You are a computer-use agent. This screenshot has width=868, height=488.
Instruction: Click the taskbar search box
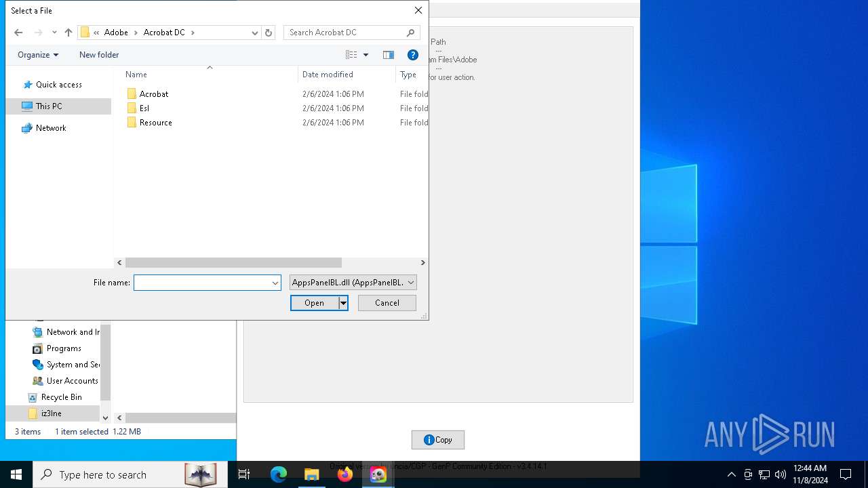(130, 474)
